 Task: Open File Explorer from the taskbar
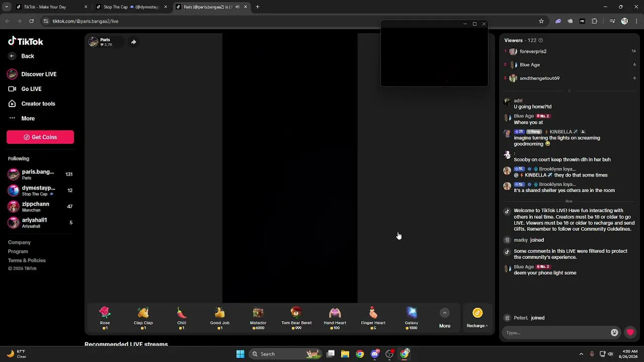coord(345,354)
